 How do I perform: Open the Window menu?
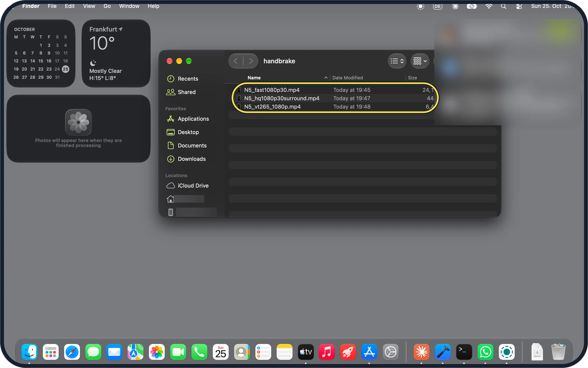pos(129,6)
